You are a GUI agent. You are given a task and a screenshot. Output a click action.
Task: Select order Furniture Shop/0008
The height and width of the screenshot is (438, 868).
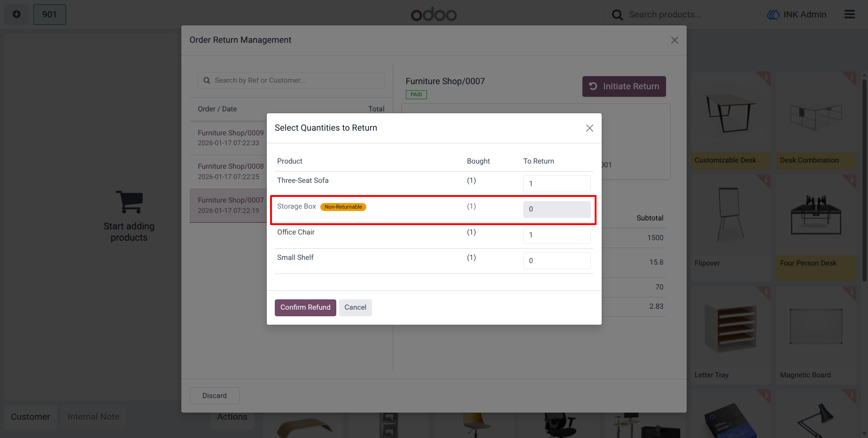229,172
